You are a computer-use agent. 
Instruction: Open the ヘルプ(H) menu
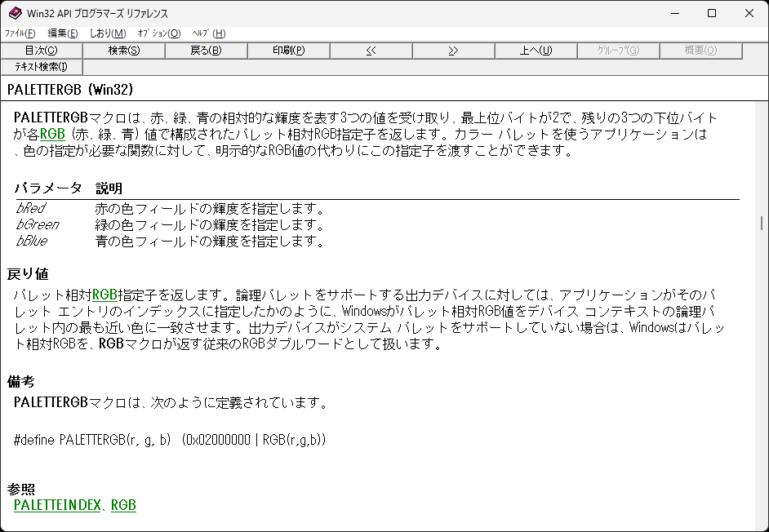[209, 33]
